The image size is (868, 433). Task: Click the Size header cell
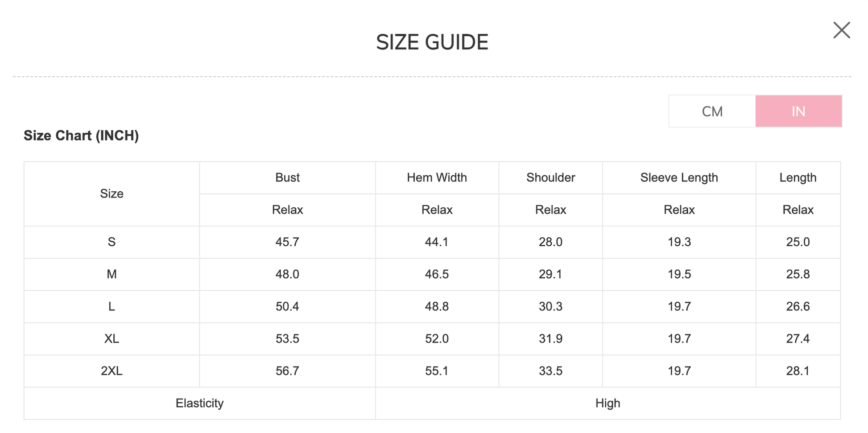point(112,194)
